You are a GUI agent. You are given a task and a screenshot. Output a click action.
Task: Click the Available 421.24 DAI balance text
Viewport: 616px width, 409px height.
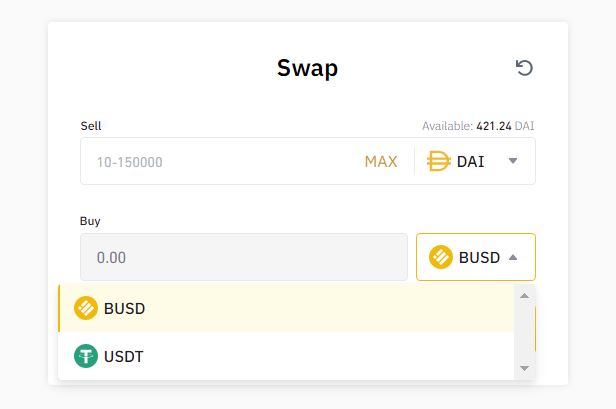pos(478,126)
